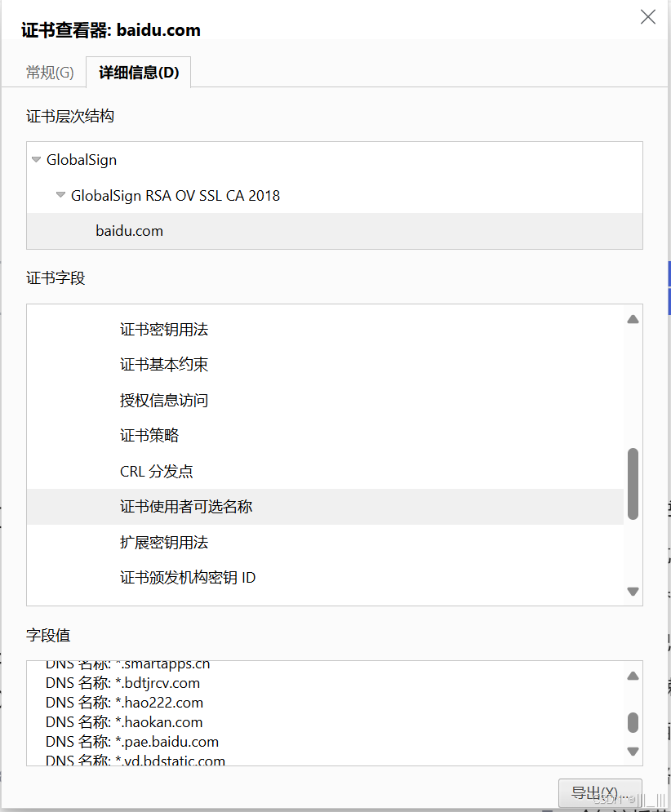
Task: Select the 证书策略 field
Action: pos(149,436)
